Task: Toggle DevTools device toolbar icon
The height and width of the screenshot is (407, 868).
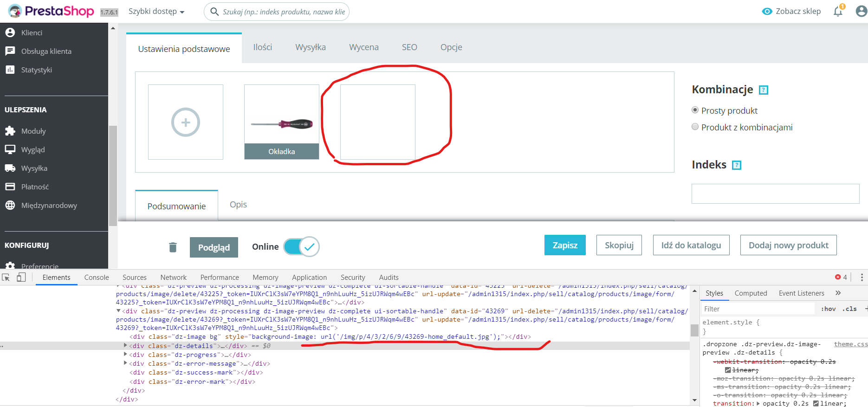Action: pyautogui.click(x=21, y=278)
